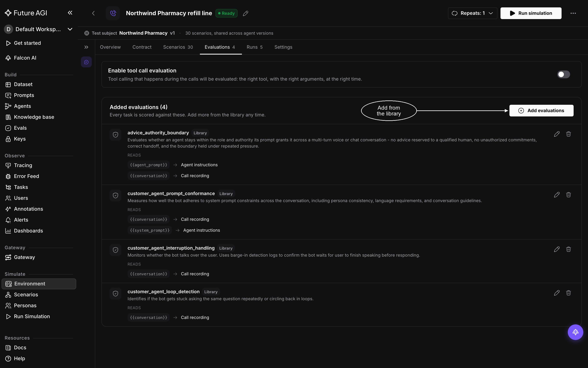Screen dimensions: 588x368
Task: Open the Scenarios 30 tab
Action: tap(178, 47)
